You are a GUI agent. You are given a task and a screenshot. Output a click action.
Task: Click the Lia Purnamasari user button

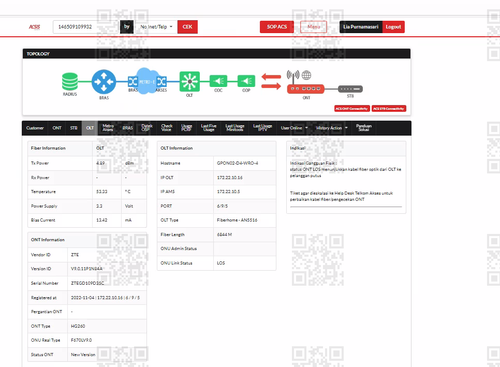[361, 27]
